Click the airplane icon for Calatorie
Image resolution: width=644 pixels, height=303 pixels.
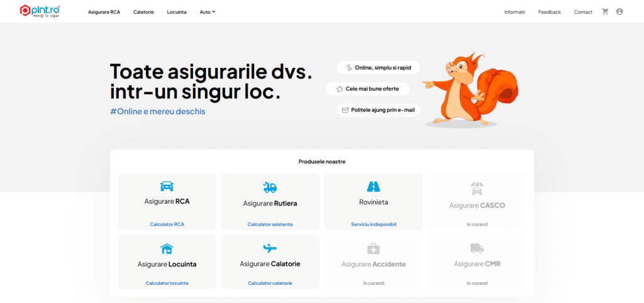270,248
